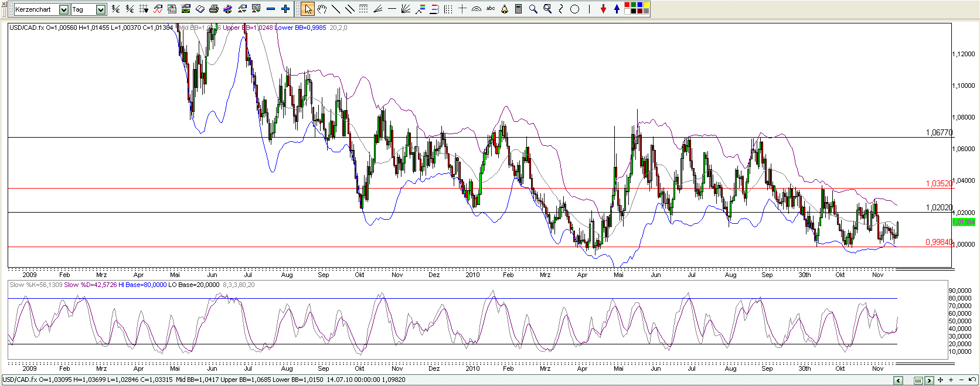Select the colored Fibonacci retracement tool

click(420, 9)
